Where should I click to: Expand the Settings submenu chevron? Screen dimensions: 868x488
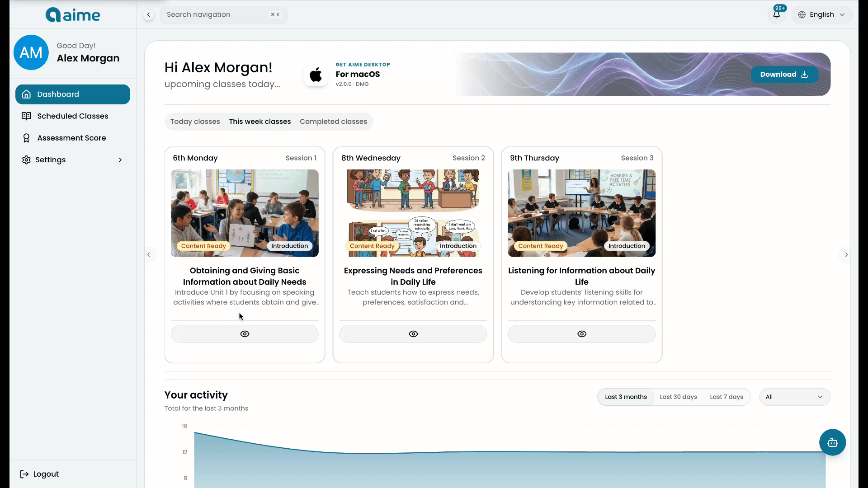coord(120,160)
